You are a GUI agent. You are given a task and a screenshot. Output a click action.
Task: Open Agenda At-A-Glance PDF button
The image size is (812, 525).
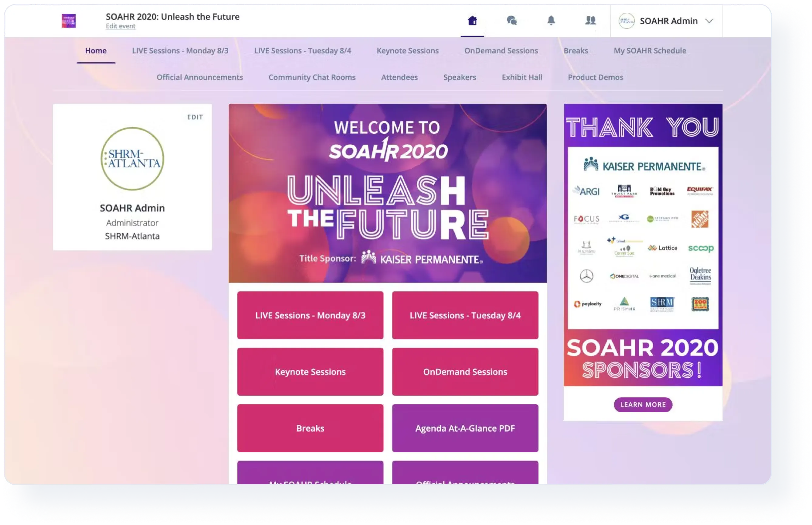[465, 428]
